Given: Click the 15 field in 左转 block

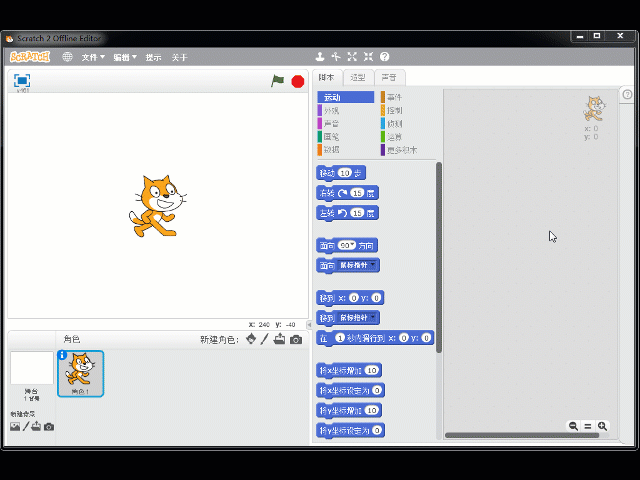Looking at the screenshot, I should (x=358, y=213).
